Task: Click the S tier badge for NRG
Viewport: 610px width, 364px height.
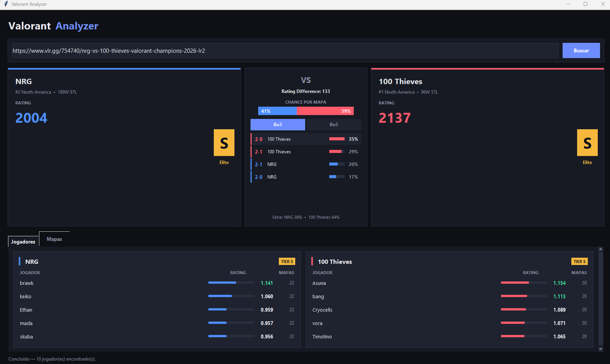Action: pyautogui.click(x=224, y=143)
